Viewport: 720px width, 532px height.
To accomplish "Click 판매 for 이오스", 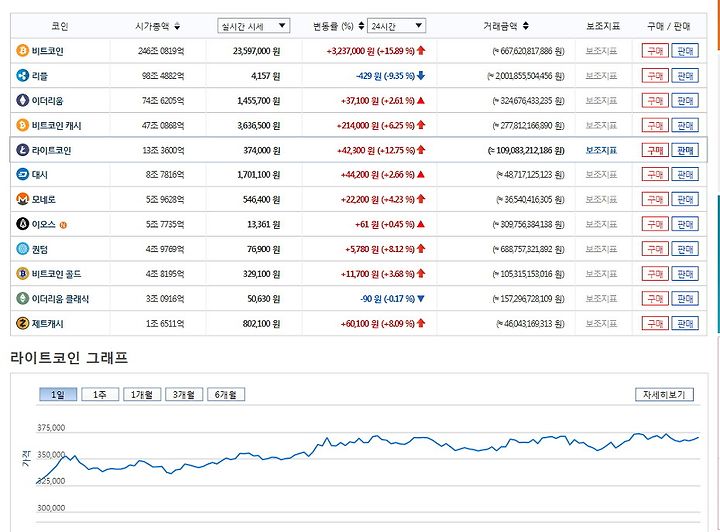I will 685,224.
